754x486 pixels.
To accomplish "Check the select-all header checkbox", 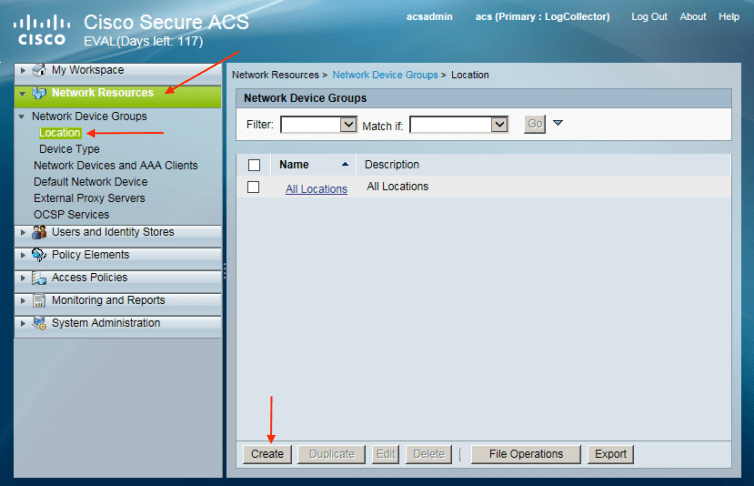I will (x=254, y=165).
